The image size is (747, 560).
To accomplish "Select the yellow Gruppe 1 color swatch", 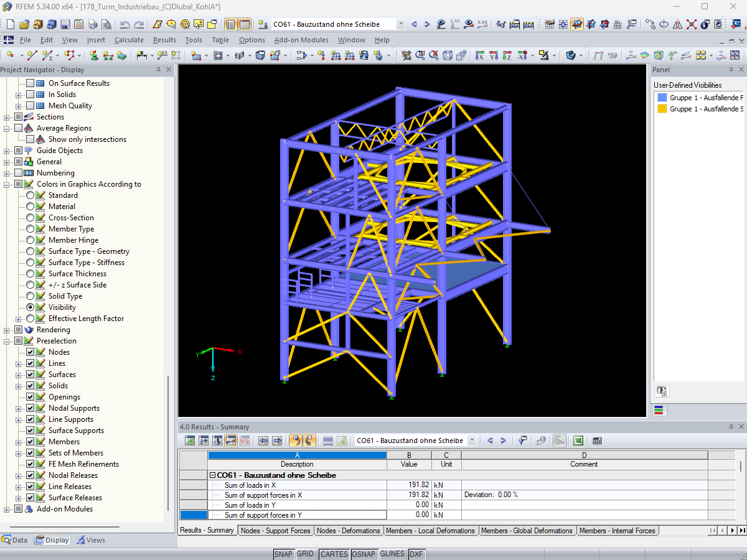I will coord(663,108).
